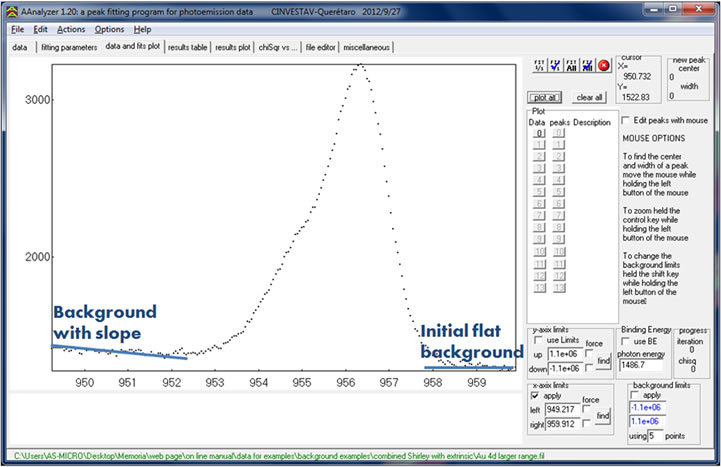The height and width of the screenshot is (467, 721).
Task: Click the plot all button
Action: [x=545, y=97]
